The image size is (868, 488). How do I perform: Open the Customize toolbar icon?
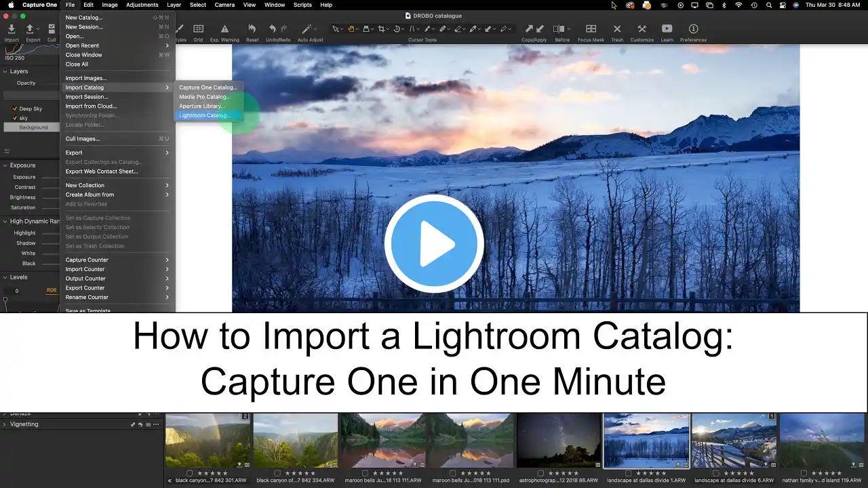coord(642,29)
